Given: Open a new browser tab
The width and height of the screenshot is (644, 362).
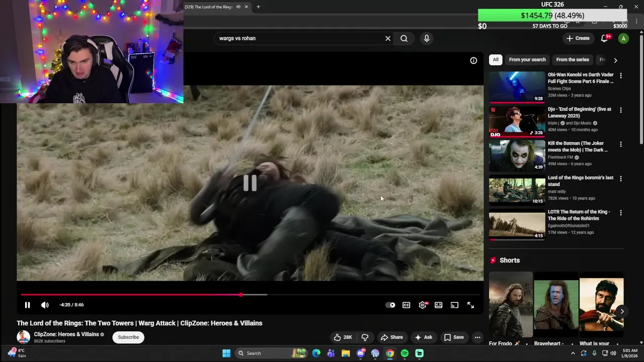Looking at the screenshot, I should pyautogui.click(x=258, y=7).
